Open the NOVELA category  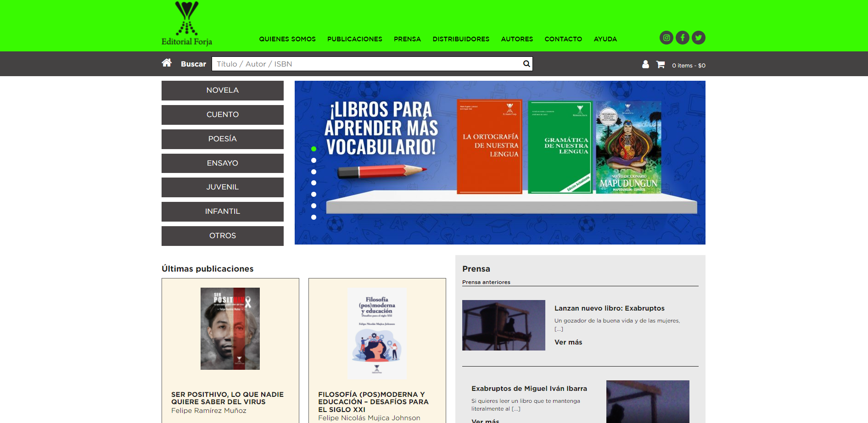tap(222, 90)
